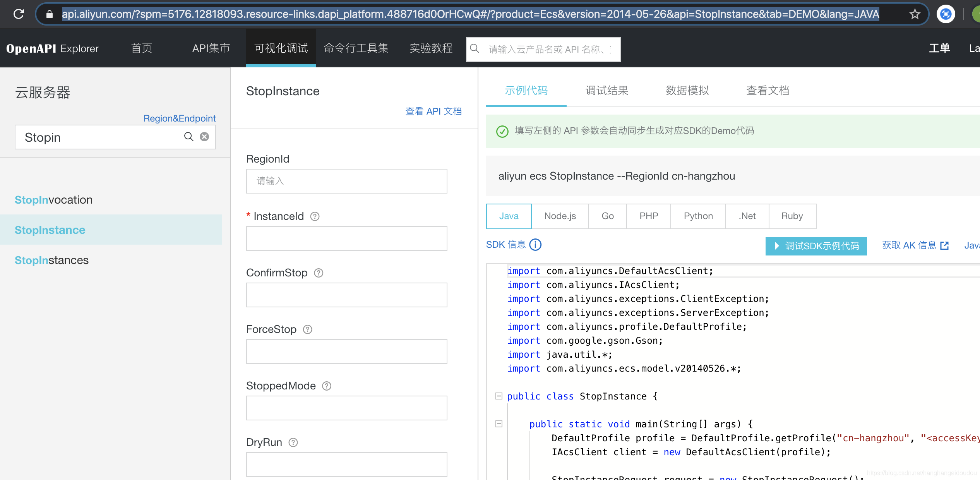Switch to the 调试结果 tab
The width and height of the screenshot is (980, 480).
607,91
